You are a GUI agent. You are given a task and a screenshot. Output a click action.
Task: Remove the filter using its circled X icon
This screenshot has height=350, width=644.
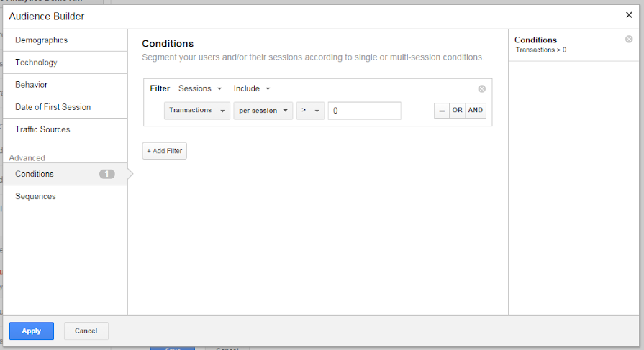(482, 88)
